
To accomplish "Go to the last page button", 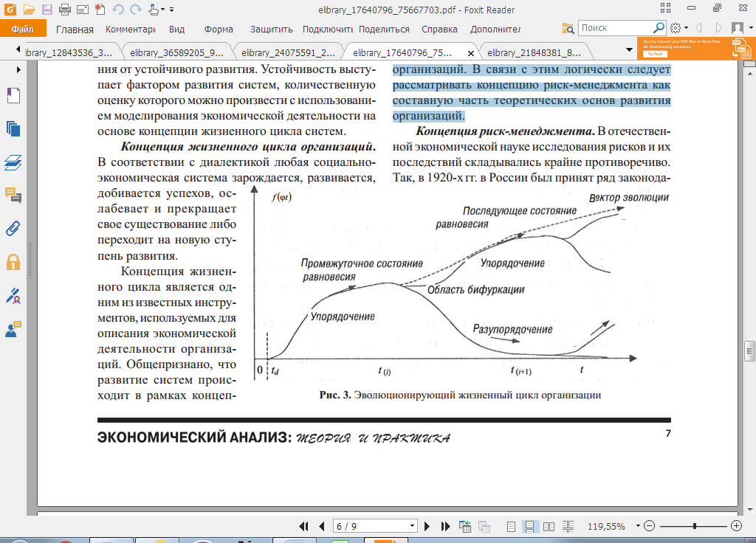I will [446, 526].
